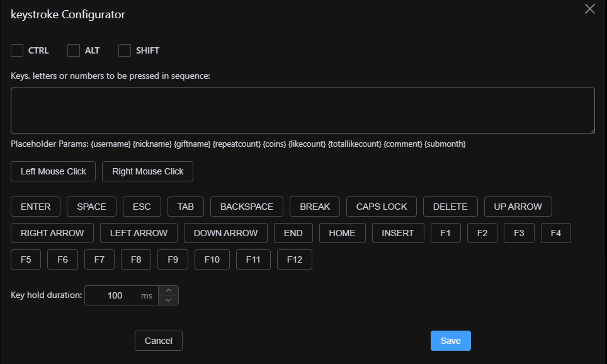Choose the HOME key button
The width and height of the screenshot is (607, 364).
tap(342, 233)
